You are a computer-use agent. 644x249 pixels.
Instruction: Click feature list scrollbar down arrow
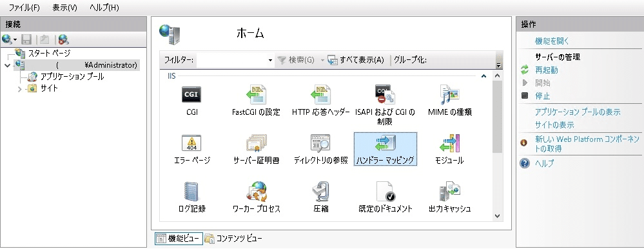click(497, 215)
